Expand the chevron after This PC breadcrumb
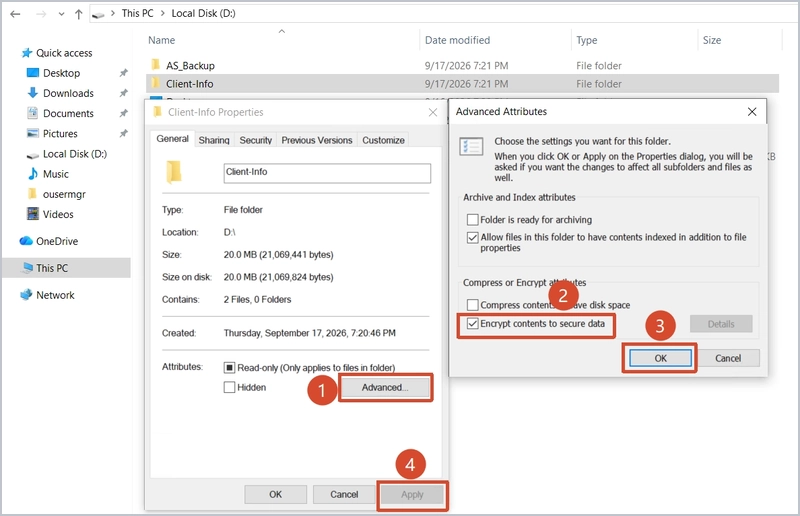Image resolution: width=800 pixels, height=516 pixels. (x=162, y=13)
